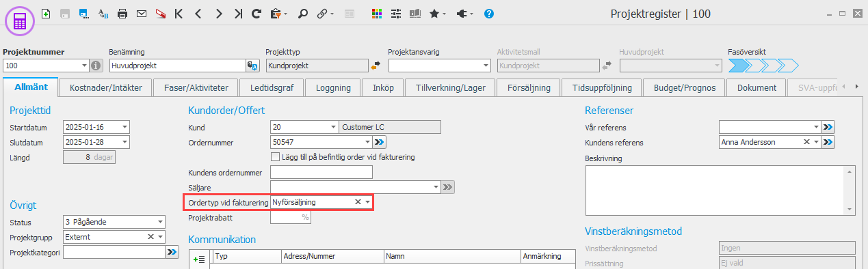Open help with the blue question mark

coord(489,13)
